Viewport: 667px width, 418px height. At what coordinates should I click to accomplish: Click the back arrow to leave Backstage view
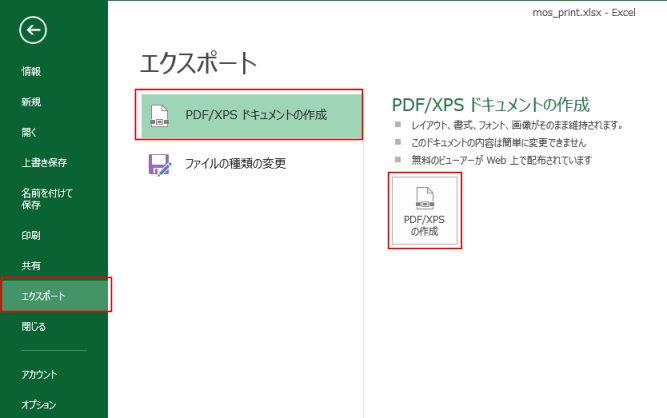click(33, 30)
